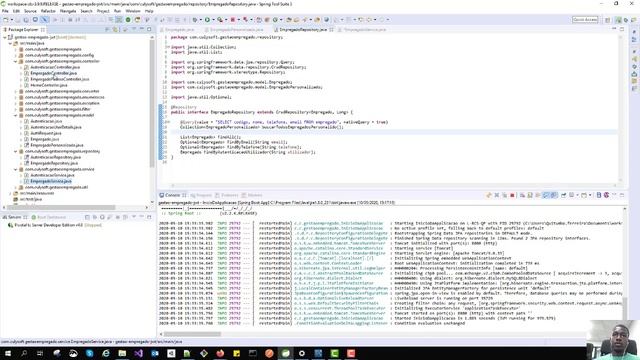Open the Navigate menu
The height and width of the screenshot is (360, 640).
(68, 11)
